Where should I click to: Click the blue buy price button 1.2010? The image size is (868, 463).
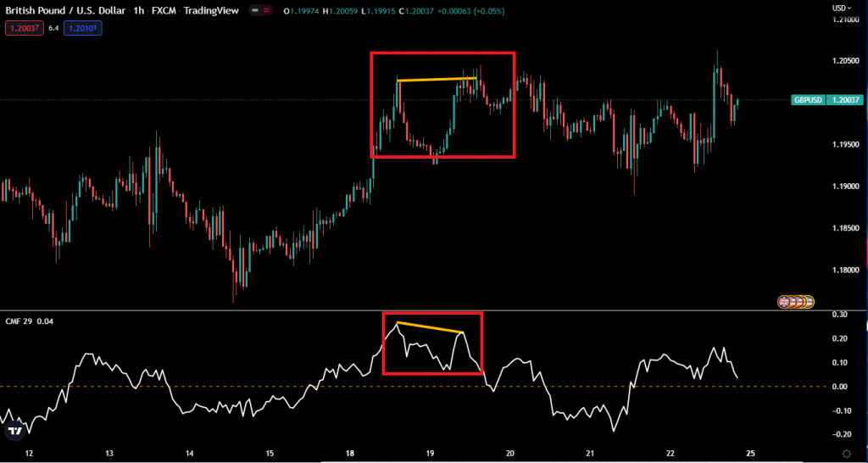(83, 28)
